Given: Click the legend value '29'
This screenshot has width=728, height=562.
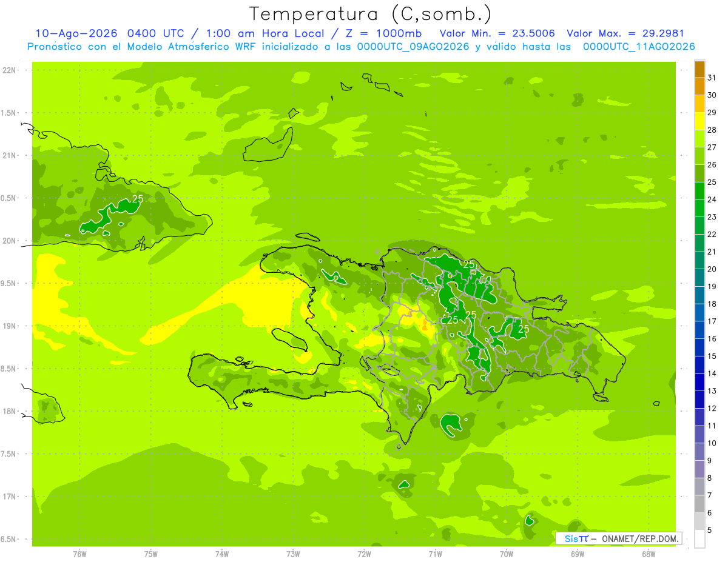Looking at the screenshot, I should pos(712,112).
